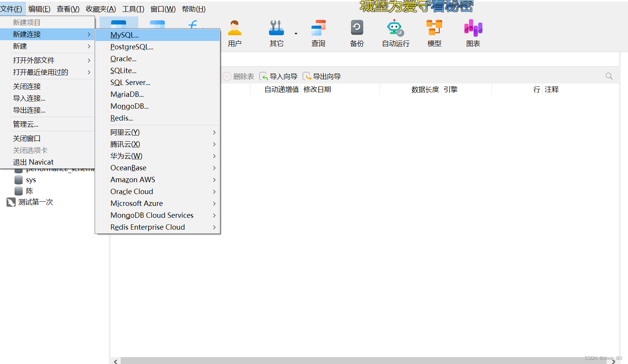Choose MySQL... new connection
Image resolution: width=628 pixels, height=364 pixels.
pyautogui.click(x=157, y=35)
